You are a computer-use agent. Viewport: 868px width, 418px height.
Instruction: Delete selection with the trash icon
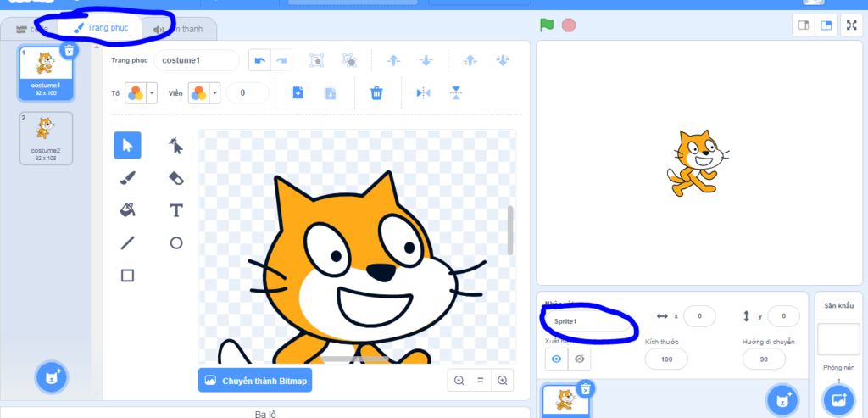pyautogui.click(x=376, y=93)
